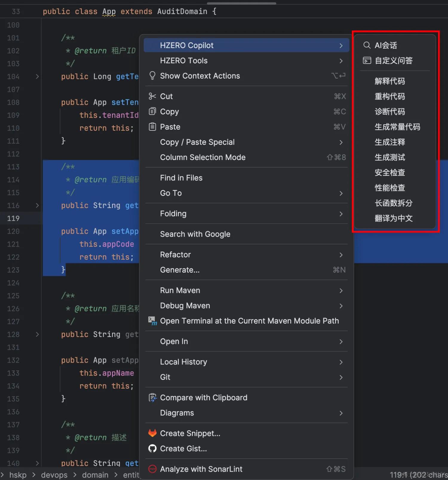Viewport: 448px width, 480px height.
Task: Click the AuditDomain class reference
Action: 182,11
